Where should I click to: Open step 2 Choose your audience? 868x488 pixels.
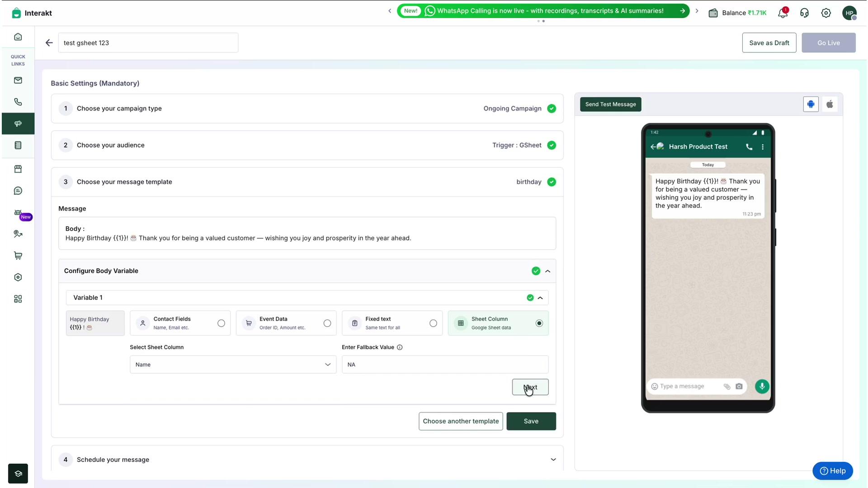(307, 145)
